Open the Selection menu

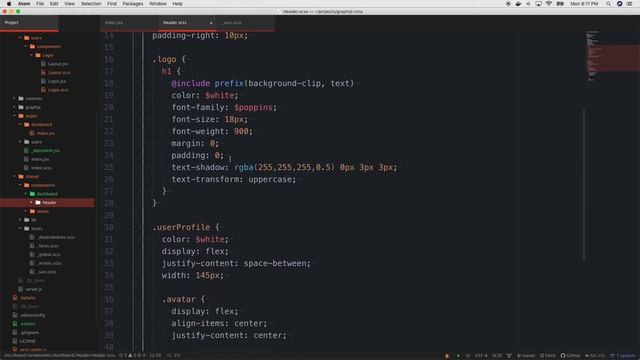pyautogui.click(x=91, y=4)
